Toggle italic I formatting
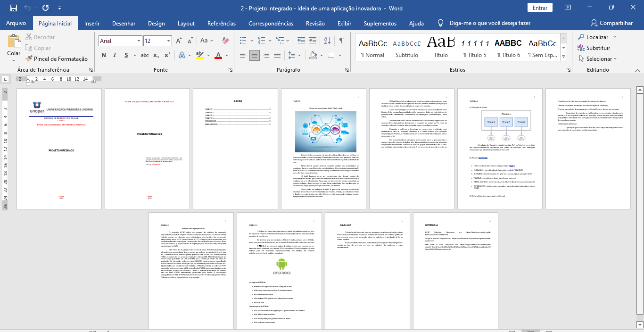Screen dimensions: 644x332 click(116, 55)
